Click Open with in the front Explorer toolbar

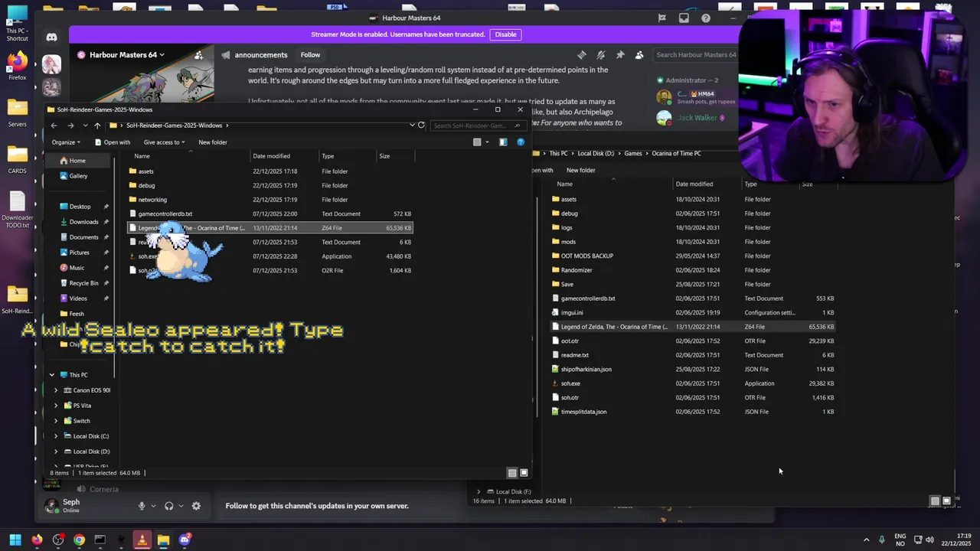tap(113, 142)
